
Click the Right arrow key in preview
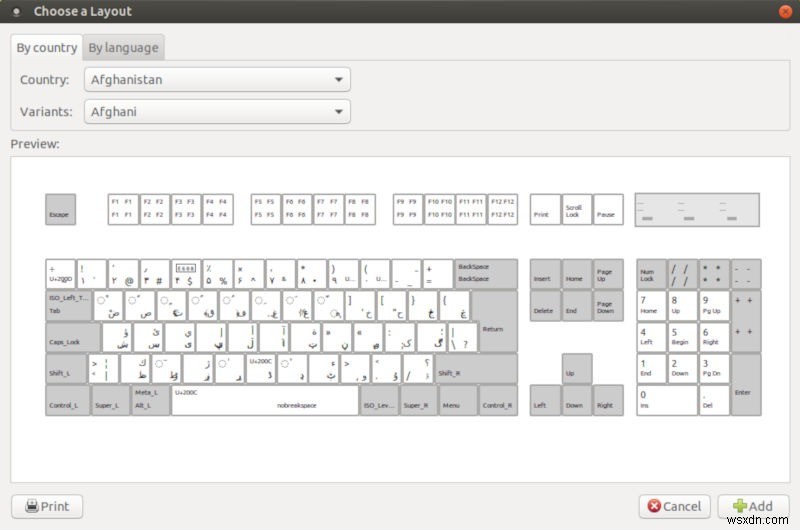(x=608, y=400)
